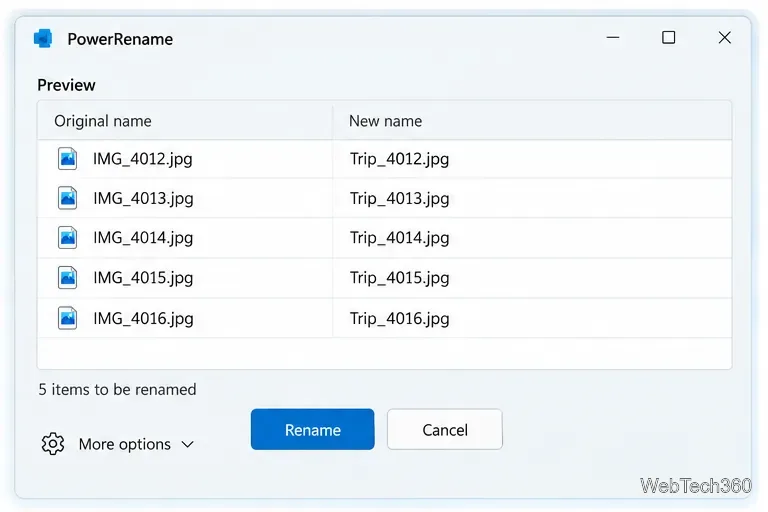The width and height of the screenshot is (768, 512).
Task: Click the Cancel button
Action: coord(445,429)
